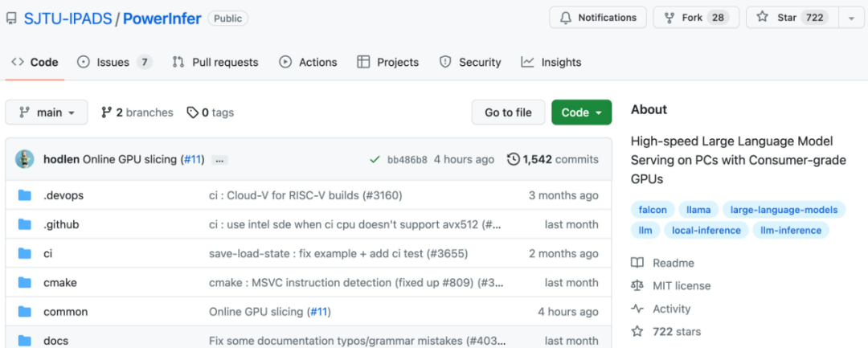Viewport: 868px width, 348px height.
Task: Go to the Projects tab
Action: coord(387,62)
